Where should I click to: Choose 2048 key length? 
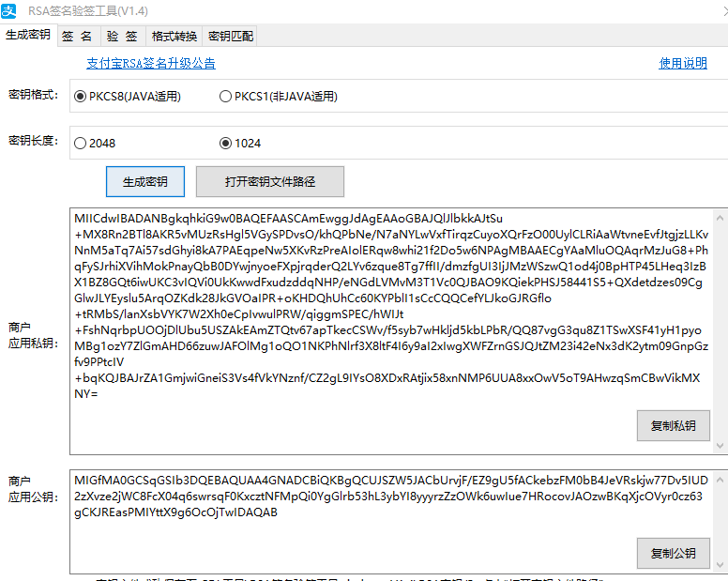(x=95, y=143)
